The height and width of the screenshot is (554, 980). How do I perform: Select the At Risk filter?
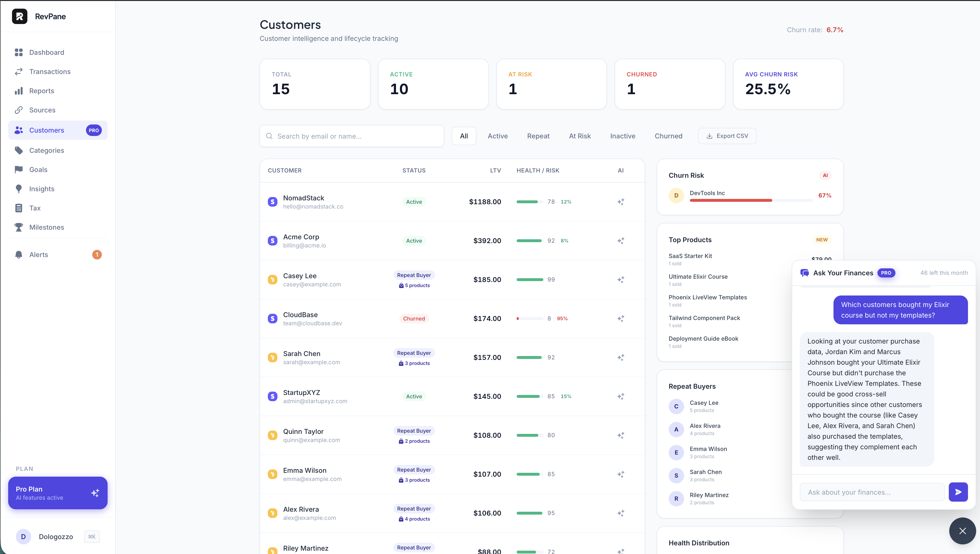coord(579,136)
